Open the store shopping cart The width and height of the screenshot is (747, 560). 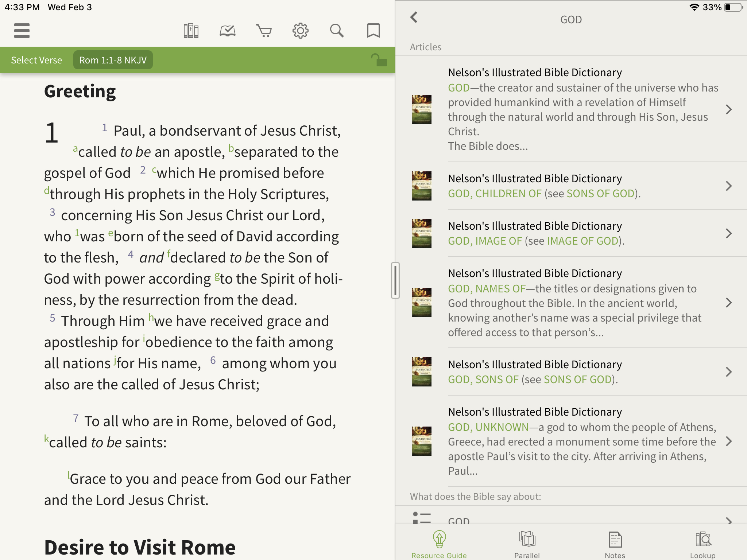point(264,31)
